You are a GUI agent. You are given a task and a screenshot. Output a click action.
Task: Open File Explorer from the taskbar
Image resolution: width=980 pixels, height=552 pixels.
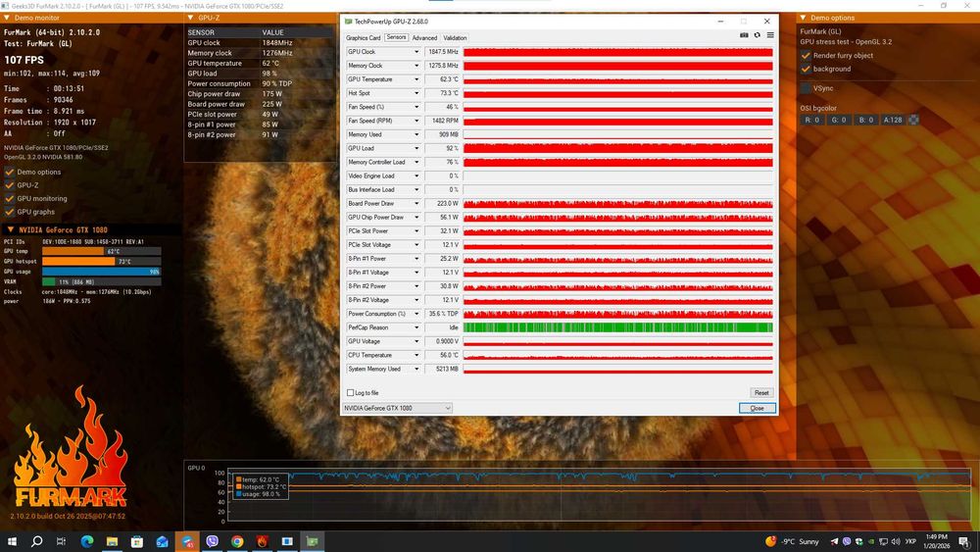pyautogui.click(x=112, y=541)
